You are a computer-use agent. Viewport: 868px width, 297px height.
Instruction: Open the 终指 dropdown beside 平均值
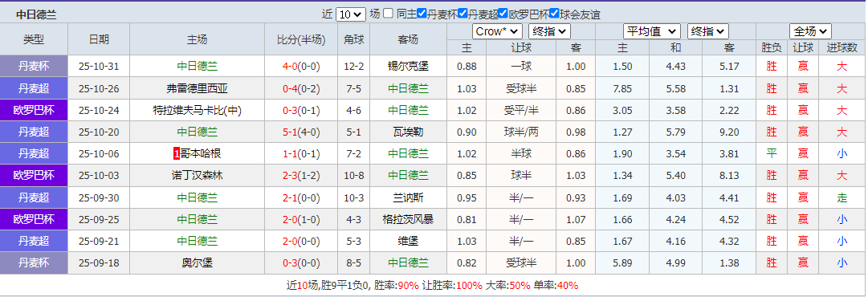708,31
